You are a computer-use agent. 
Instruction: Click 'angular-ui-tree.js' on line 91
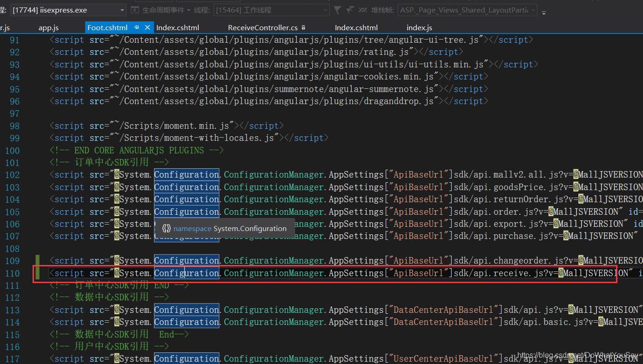click(x=434, y=40)
